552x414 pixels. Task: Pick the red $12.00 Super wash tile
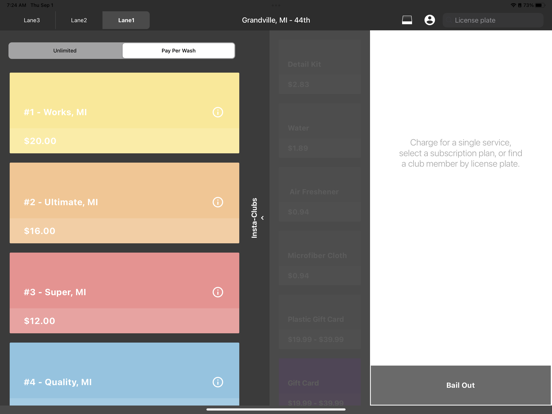click(124, 293)
